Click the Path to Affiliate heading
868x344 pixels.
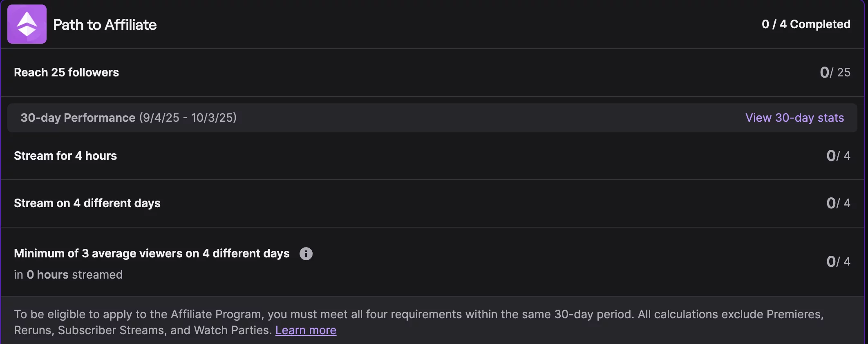[x=105, y=25]
